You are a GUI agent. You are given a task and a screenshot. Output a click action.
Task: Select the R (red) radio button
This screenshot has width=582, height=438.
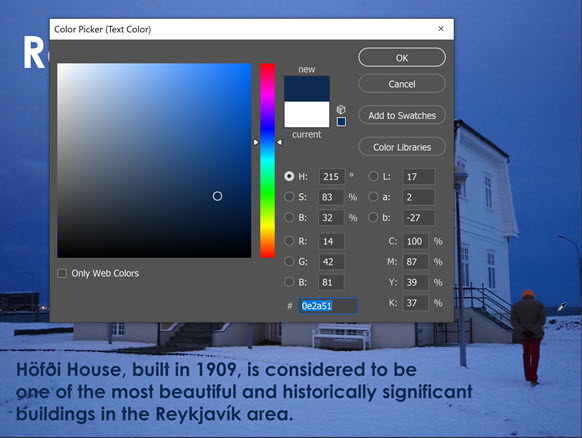point(289,241)
